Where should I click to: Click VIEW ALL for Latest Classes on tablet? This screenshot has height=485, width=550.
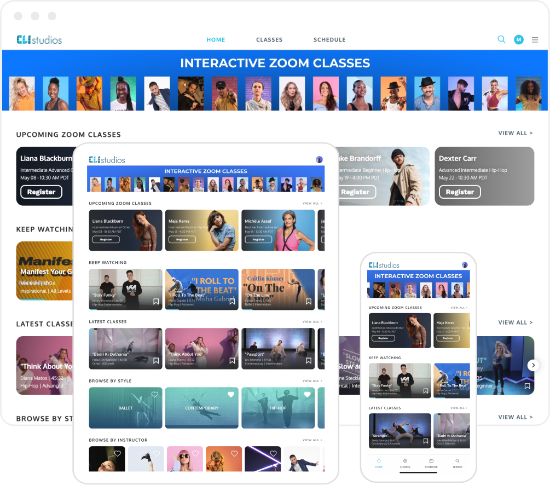tap(312, 322)
